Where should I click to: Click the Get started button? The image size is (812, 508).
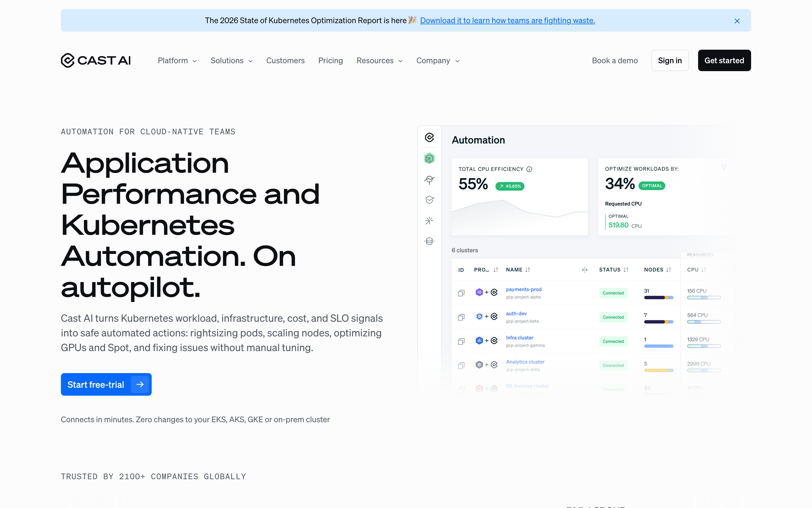(x=724, y=60)
